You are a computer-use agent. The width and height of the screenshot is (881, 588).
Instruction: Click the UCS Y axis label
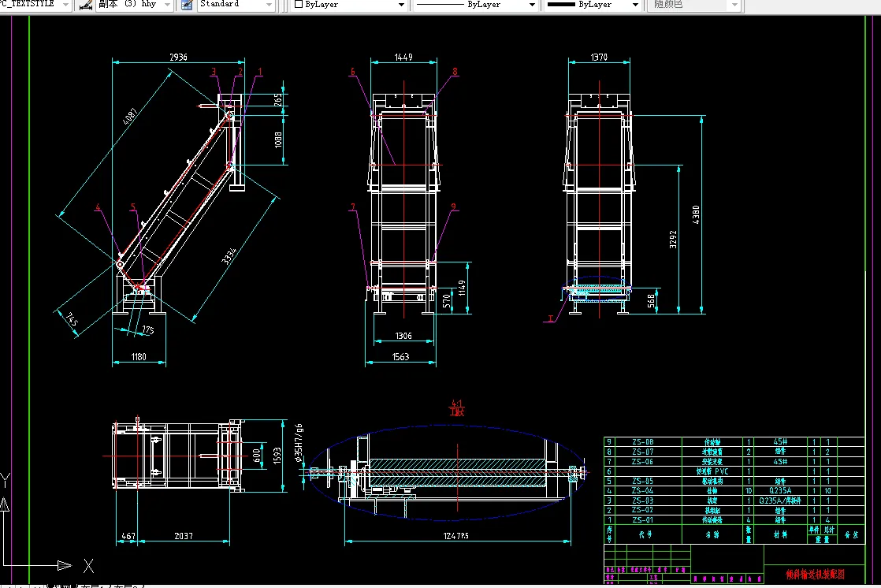(5, 481)
